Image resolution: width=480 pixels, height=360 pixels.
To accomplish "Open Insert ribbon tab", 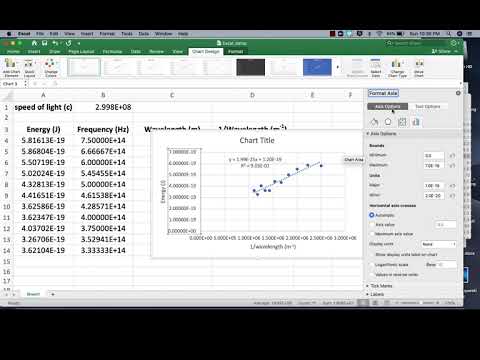I will click(34, 51).
